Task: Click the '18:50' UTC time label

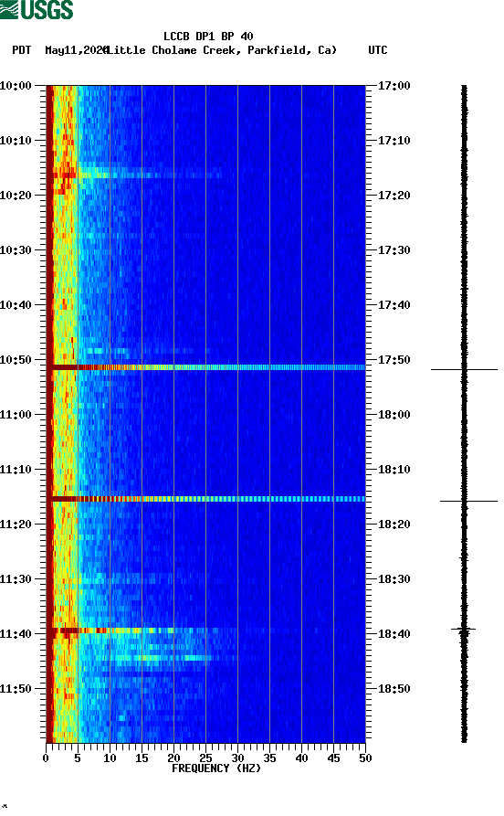Action: click(394, 688)
